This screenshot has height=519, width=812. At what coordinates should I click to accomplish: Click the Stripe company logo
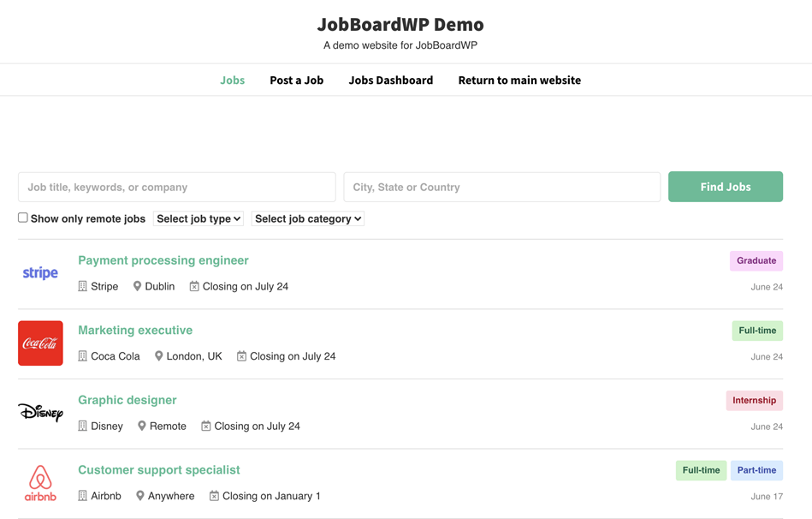point(40,273)
